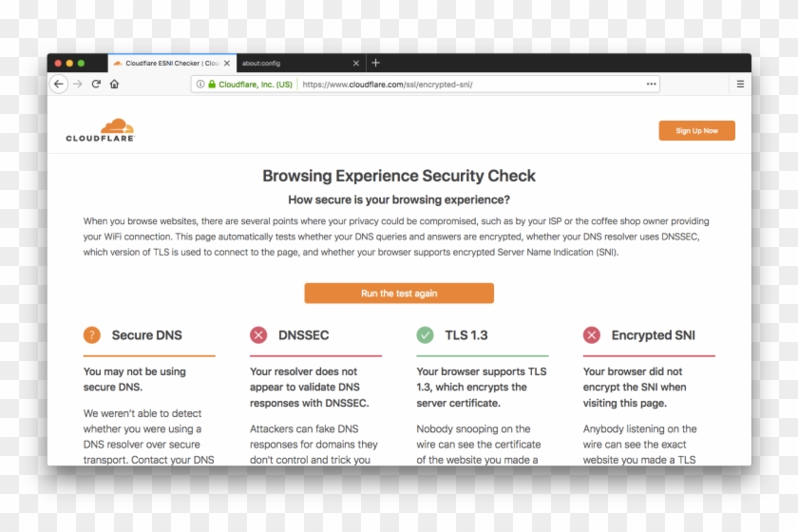This screenshot has width=798, height=532.
Task: Switch to the Cloudflare ESNI Checker tab
Action: tap(172, 63)
